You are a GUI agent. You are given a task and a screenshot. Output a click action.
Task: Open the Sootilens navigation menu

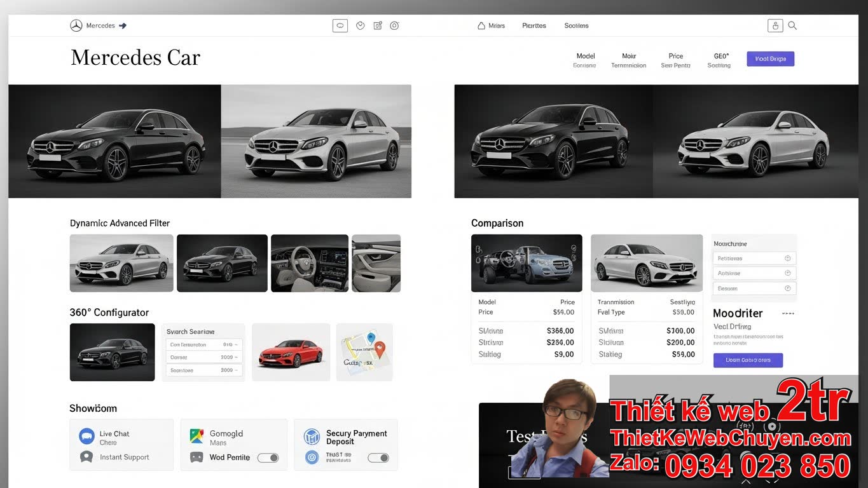pos(576,25)
